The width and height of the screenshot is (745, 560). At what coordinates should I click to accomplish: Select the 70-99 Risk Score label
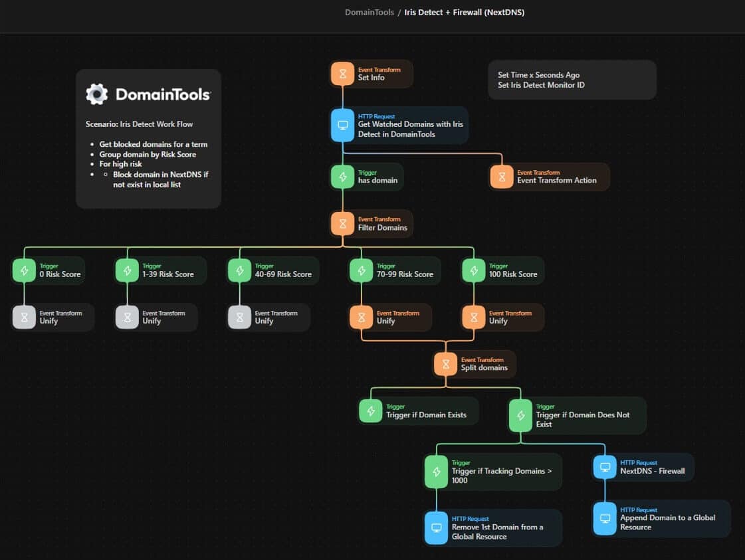pyautogui.click(x=405, y=274)
